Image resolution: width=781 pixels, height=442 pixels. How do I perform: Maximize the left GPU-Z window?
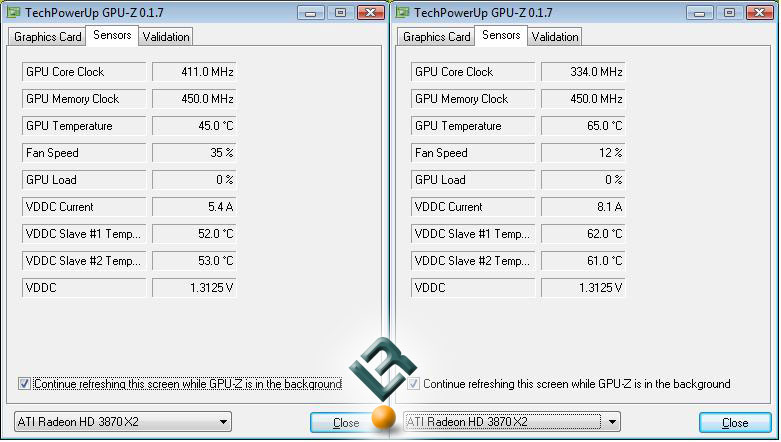pyautogui.click(x=341, y=12)
